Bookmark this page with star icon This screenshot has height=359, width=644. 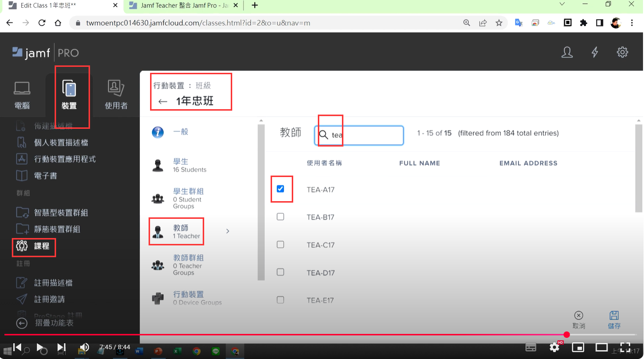point(499,23)
